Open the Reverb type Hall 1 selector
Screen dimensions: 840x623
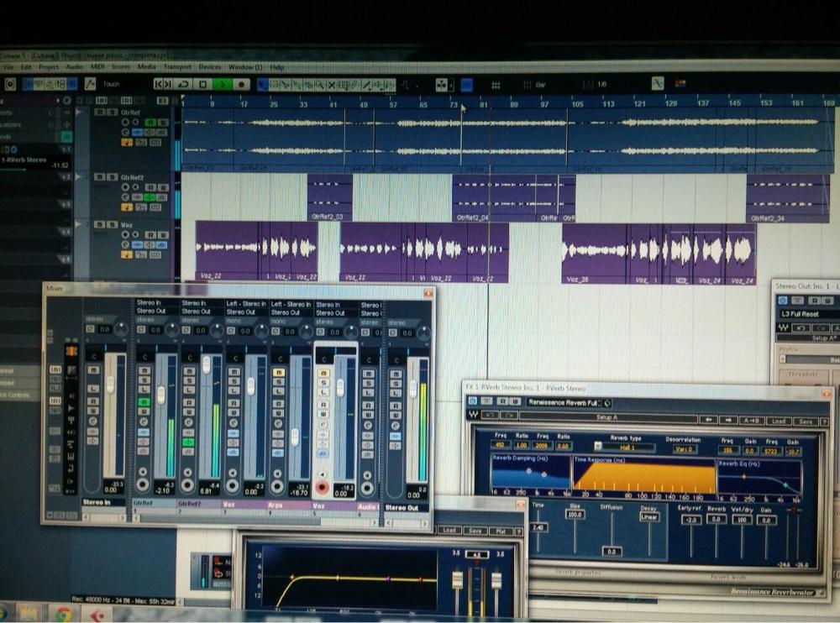click(x=628, y=447)
